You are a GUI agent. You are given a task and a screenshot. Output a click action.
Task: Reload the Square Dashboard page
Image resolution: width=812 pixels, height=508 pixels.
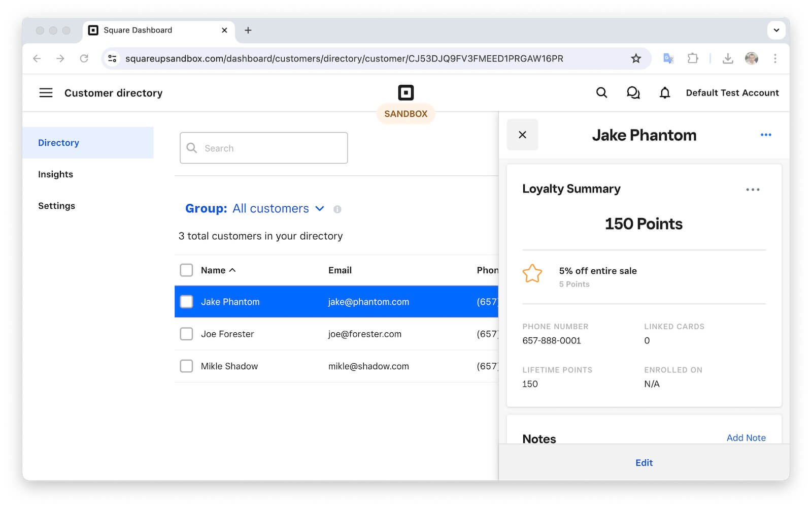point(84,58)
